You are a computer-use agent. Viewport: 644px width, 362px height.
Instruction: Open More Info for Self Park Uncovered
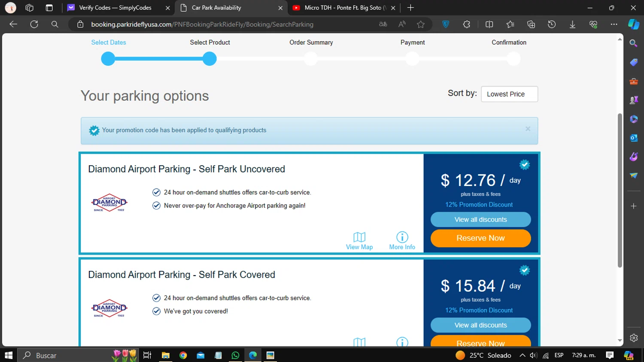[402, 241]
